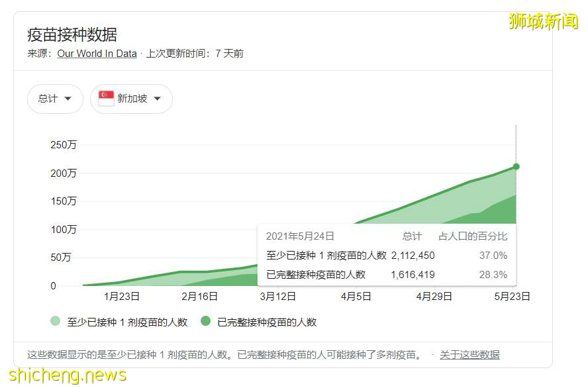Open the 关于这些数据 link
The height and width of the screenshot is (388, 588).
point(471,355)
